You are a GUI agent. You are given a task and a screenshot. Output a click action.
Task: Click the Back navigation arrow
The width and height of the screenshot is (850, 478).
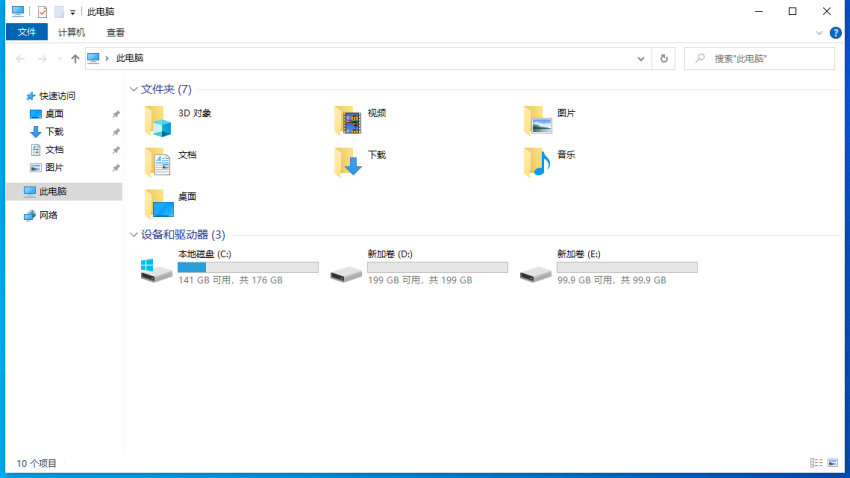(21, 59)
